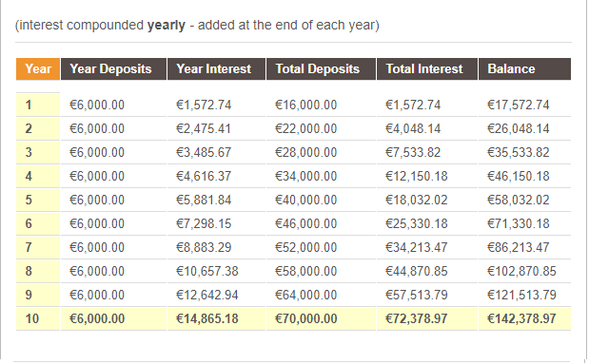Image resolution: width=589 pixels, height=364 pixels.
Task: Select the Year Deposits column header
Action: (x=113, y=69)
